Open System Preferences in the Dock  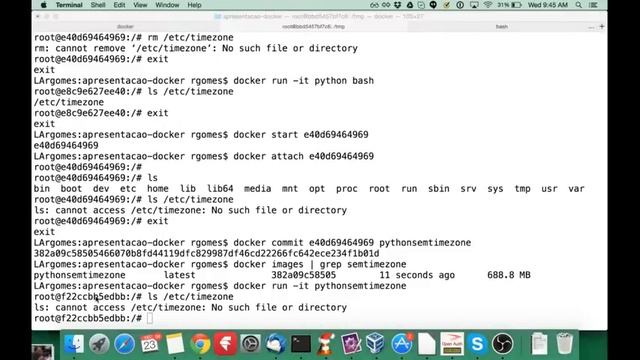point(251,344)
